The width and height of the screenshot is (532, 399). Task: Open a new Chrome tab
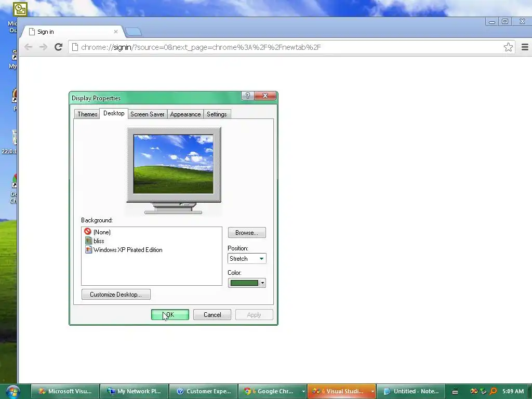pos(134,32)
